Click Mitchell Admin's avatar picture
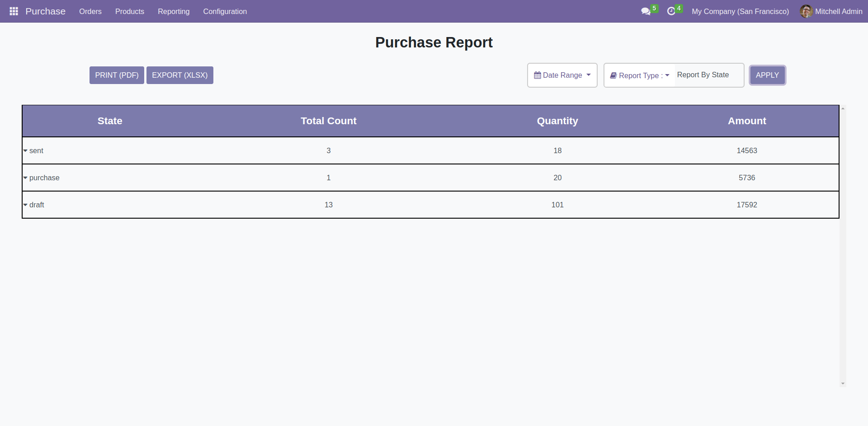Viewport: 868px width, 426px height. tap(806, 11)
